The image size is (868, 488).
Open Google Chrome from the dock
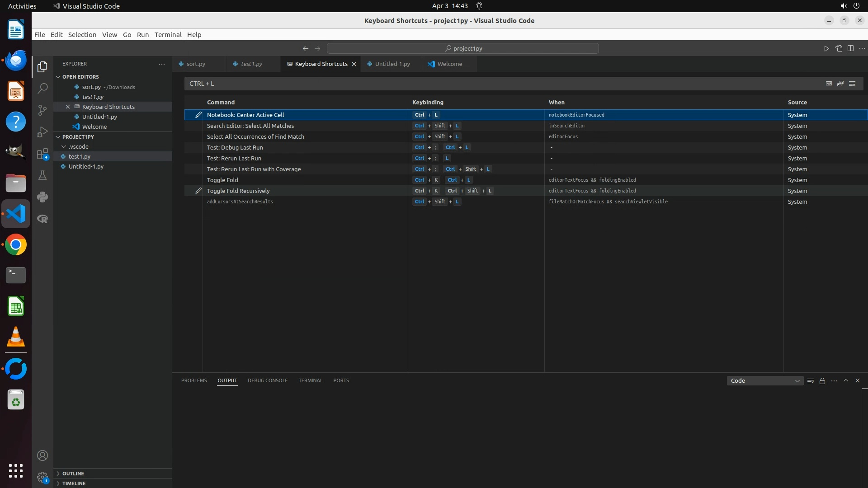[16, 245]
